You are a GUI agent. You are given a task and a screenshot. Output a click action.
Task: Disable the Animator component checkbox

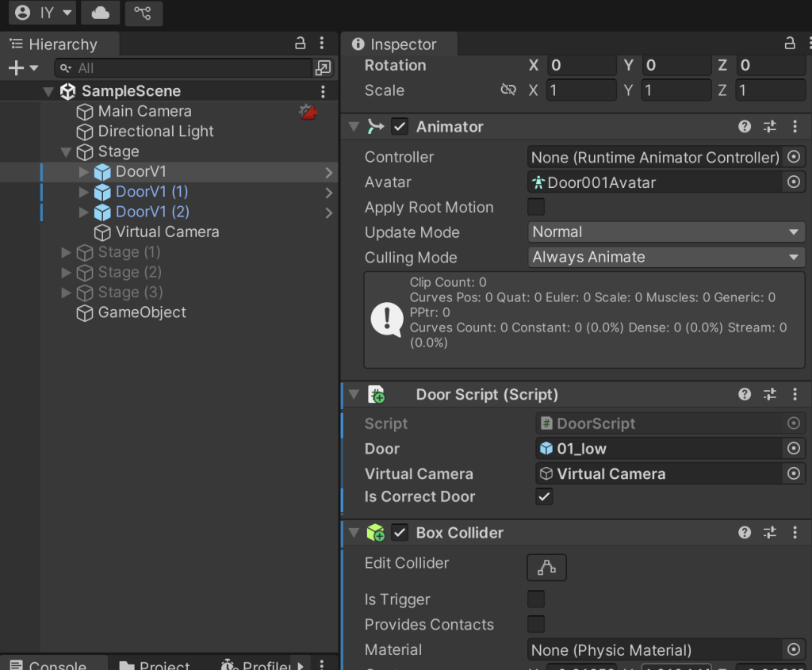[x=400, y=126]
